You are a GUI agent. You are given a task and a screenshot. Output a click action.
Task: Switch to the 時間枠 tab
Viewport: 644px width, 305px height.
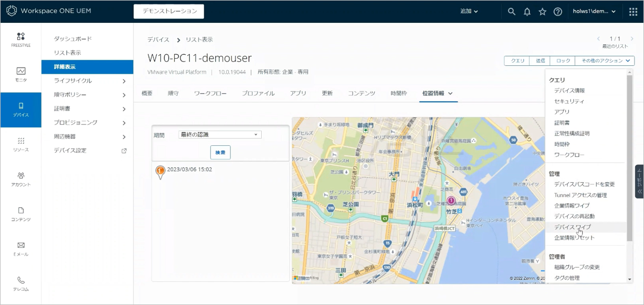(x=399, y=93)
